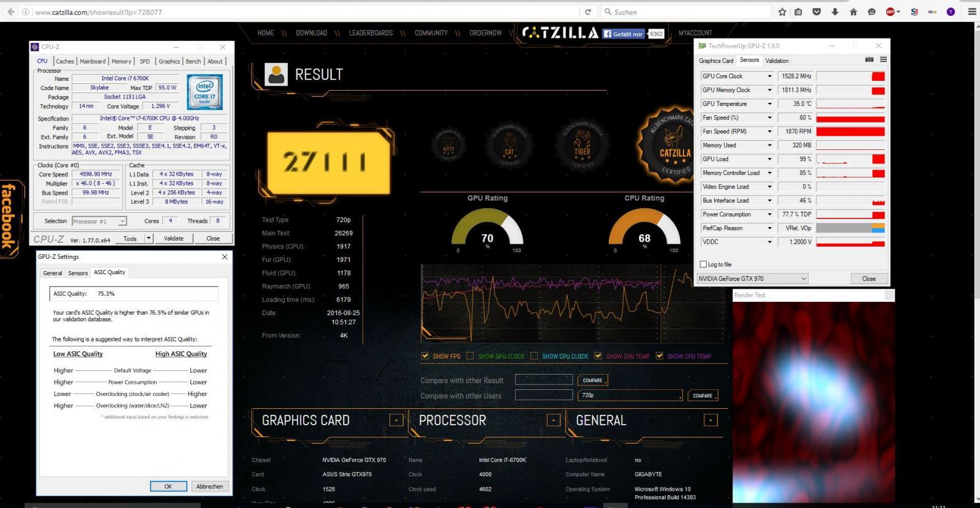Take a GPU-Z screenshot with the camera icon
Image resolution: width=980 pixels, height=508 pixels.
coord(869,60)
